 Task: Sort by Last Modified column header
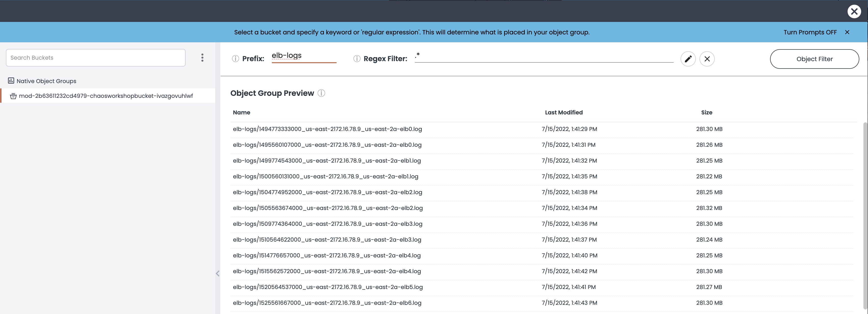pyautogui.click(x=564, y=113)
